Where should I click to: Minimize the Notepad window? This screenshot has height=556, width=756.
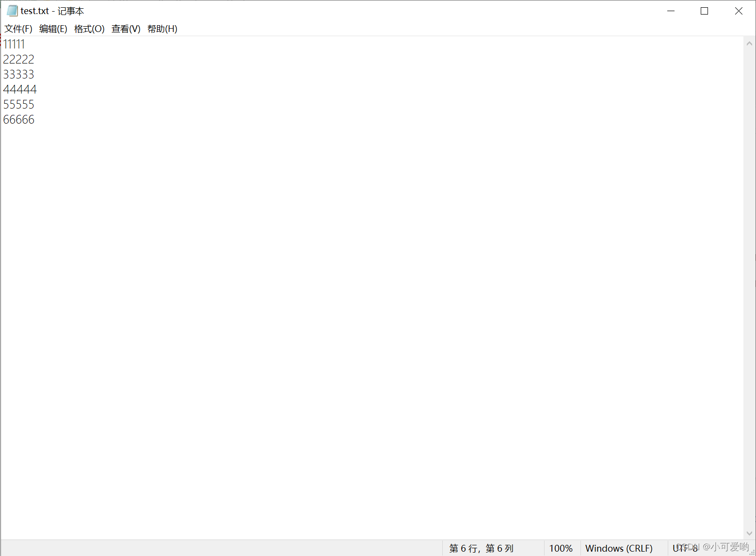coord(671,11)
